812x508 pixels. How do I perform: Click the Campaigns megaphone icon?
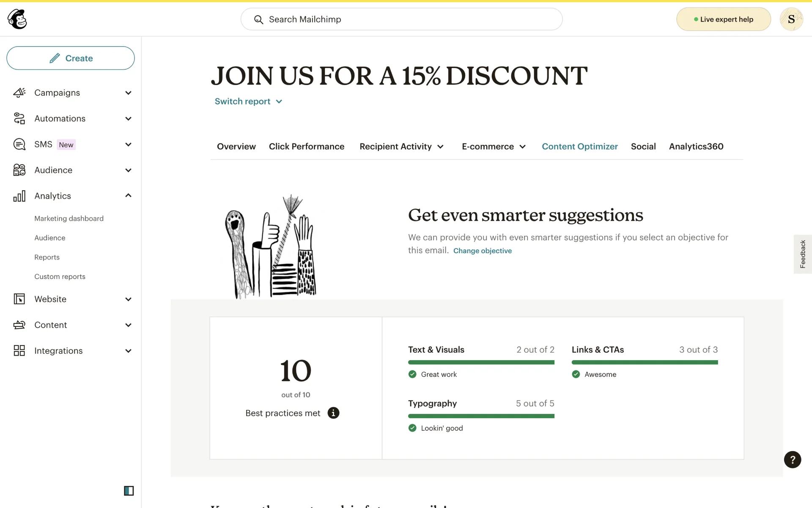(x=19, y=93)
